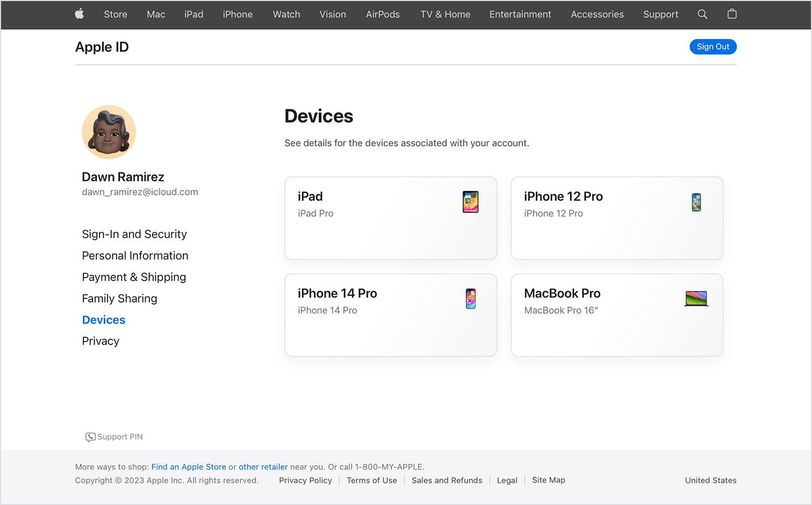Open the AirPods navigation item
This screenshot has height=505, width=812.
click(x=383, y=15)
